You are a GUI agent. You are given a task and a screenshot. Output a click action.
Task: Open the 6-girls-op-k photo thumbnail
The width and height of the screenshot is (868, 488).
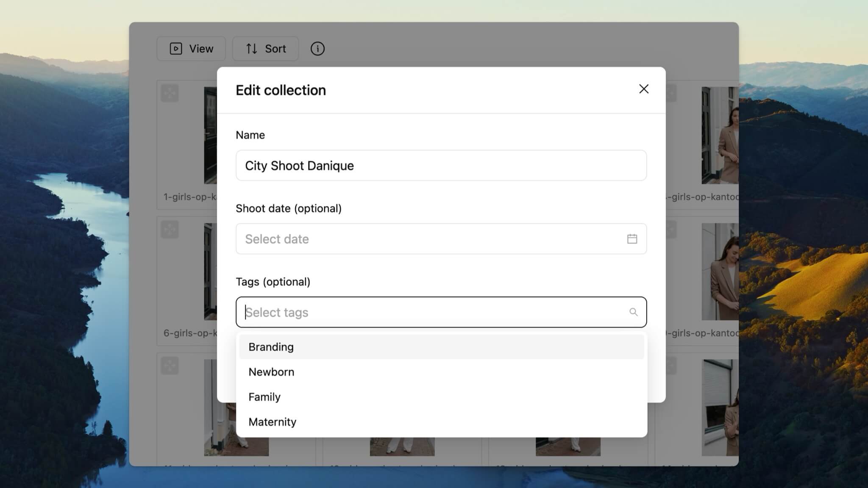210,272
